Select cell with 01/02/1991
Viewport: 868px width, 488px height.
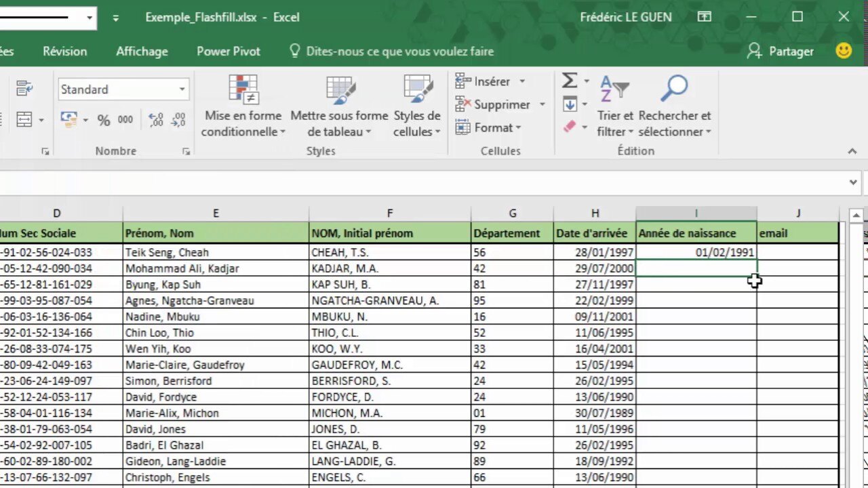pyautogui.click(x=696, y=252)
